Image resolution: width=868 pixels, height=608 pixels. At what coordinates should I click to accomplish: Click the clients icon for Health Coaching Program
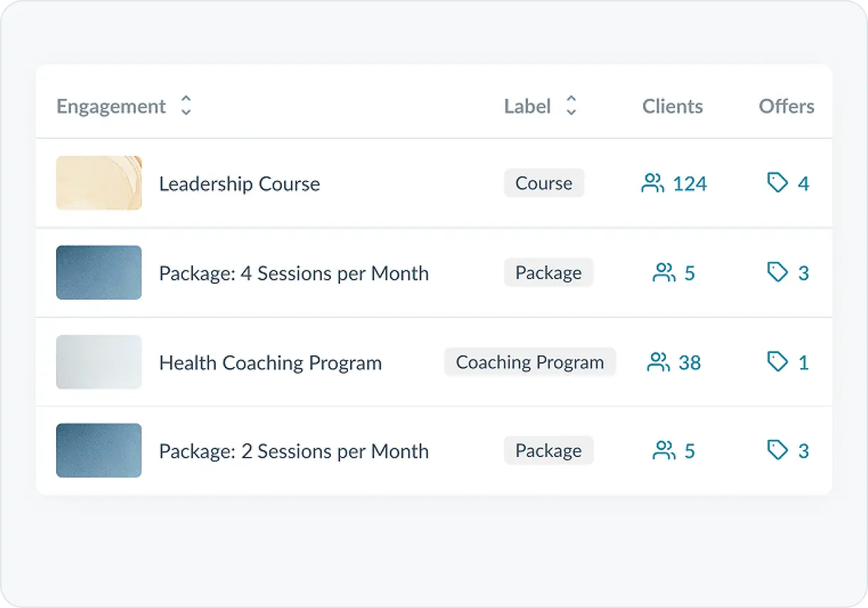[658, 362]
